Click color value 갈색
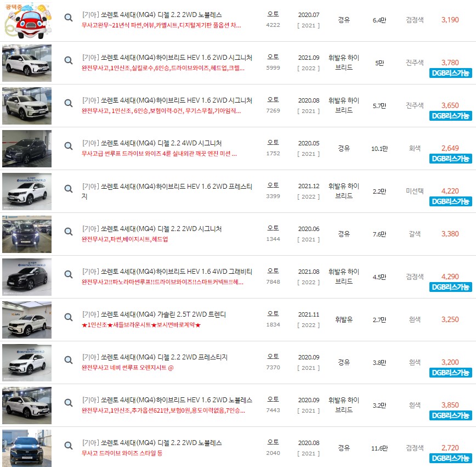This screenshot has height=467, width=476. point(415,234)
